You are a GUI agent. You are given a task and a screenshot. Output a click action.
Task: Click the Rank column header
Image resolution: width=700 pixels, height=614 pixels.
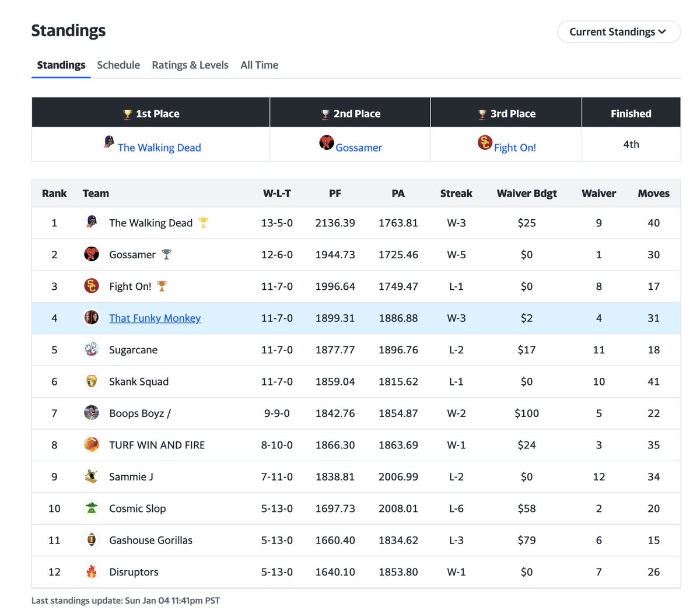click(54, 194)
